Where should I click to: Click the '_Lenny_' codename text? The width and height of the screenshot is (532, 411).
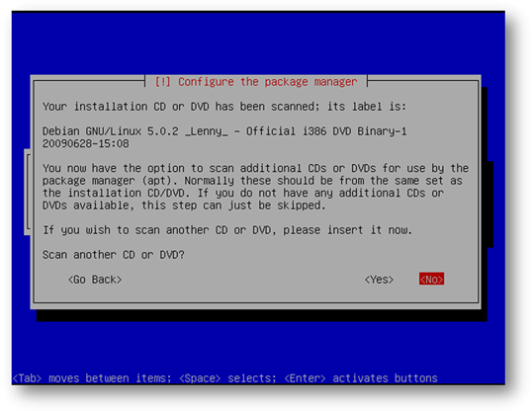(207, 131)
